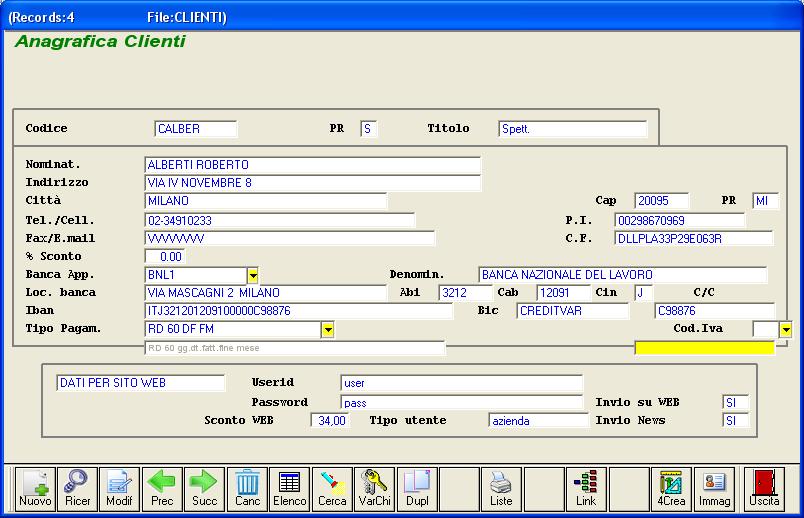
Task: Click the Nominat. field ALBERTI ROBERTO
Action: (x=313, y=165)
